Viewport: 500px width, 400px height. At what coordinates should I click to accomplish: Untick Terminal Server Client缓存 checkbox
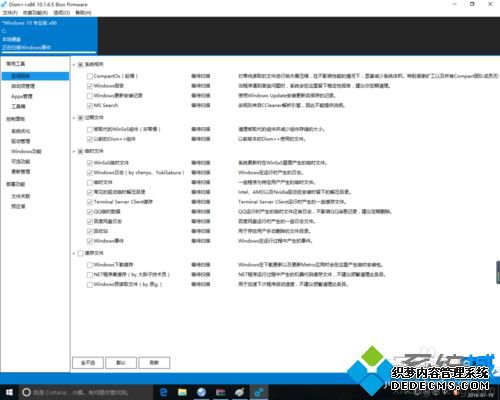click(x=90, y=202)
